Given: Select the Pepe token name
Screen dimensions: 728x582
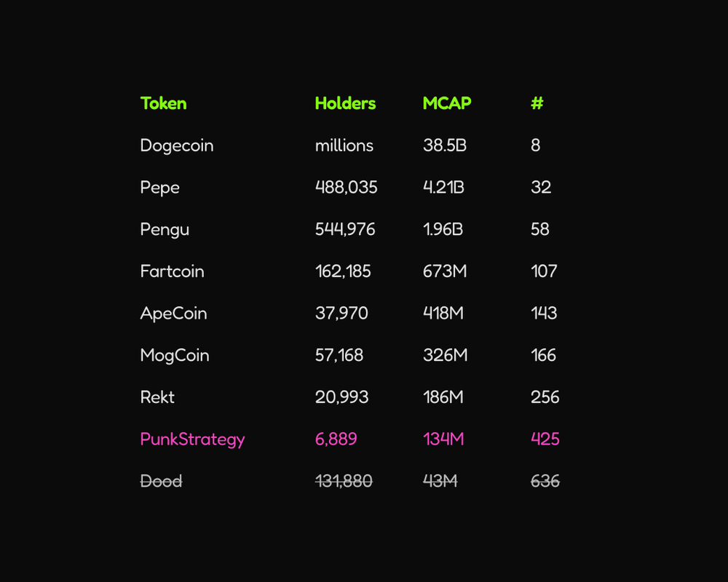Looking at the screenshot, I should point(159,188).
